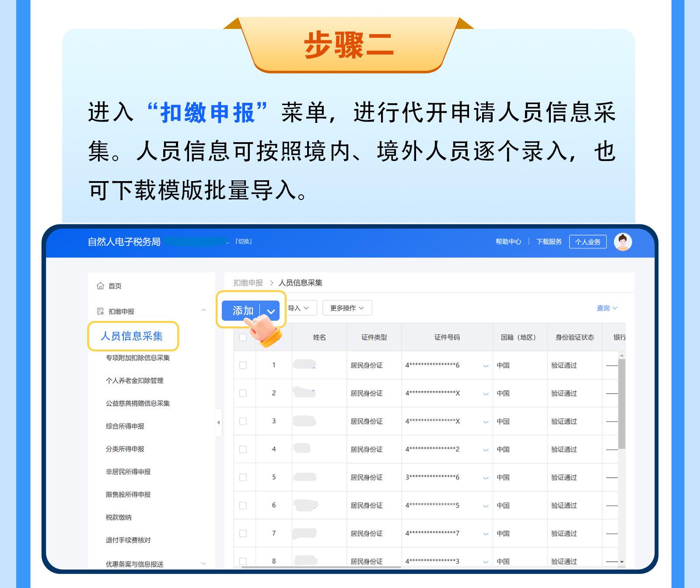Viewport: 700px width, 588px height.
Task: Expand the 查询 filter panel
Action: pos(607,308)
